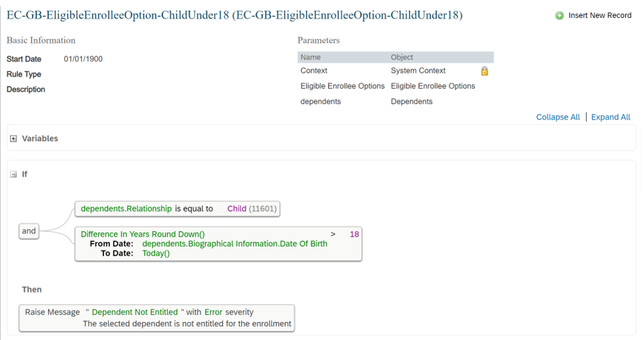Screen dimensions: 644x340
Task: Click the greater-than operator
Action: (x=333, y=234)
